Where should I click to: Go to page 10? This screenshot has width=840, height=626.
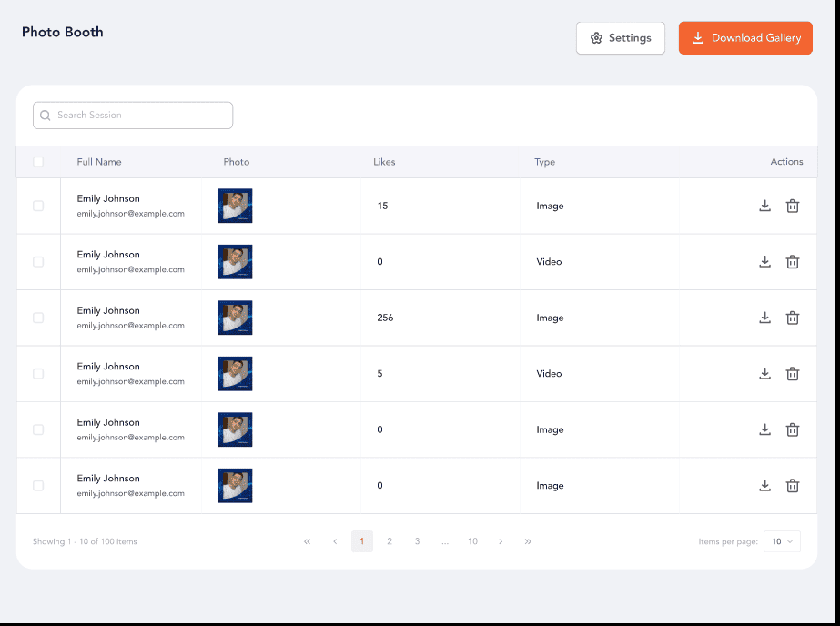point(472,541)
